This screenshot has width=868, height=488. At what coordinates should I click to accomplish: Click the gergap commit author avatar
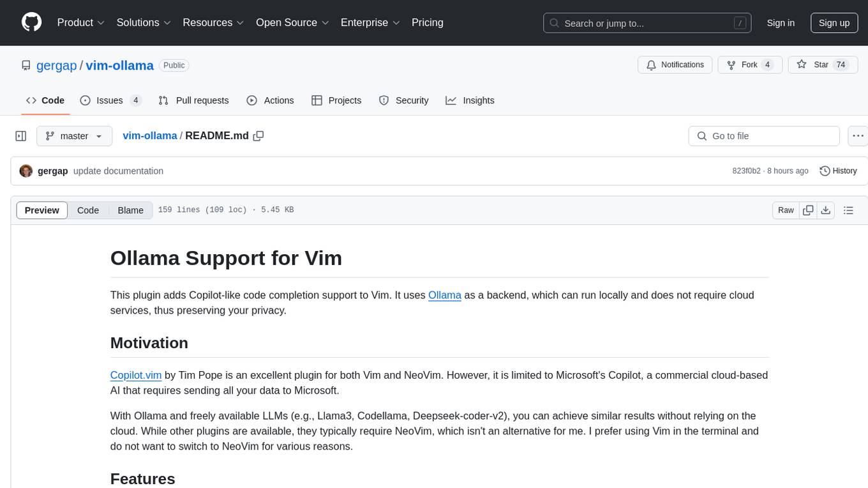(26, 171)
